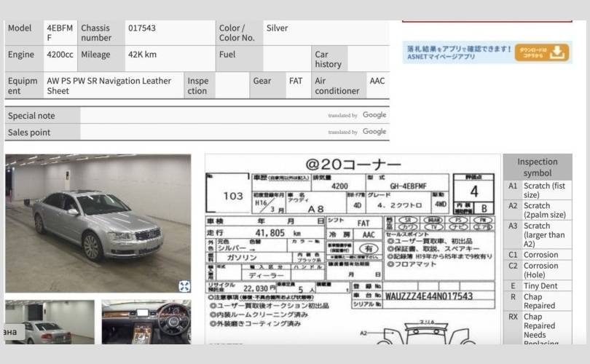Click the Google link in Special note row
Screen dimensions: 590x364
click(x=374, y=115)
